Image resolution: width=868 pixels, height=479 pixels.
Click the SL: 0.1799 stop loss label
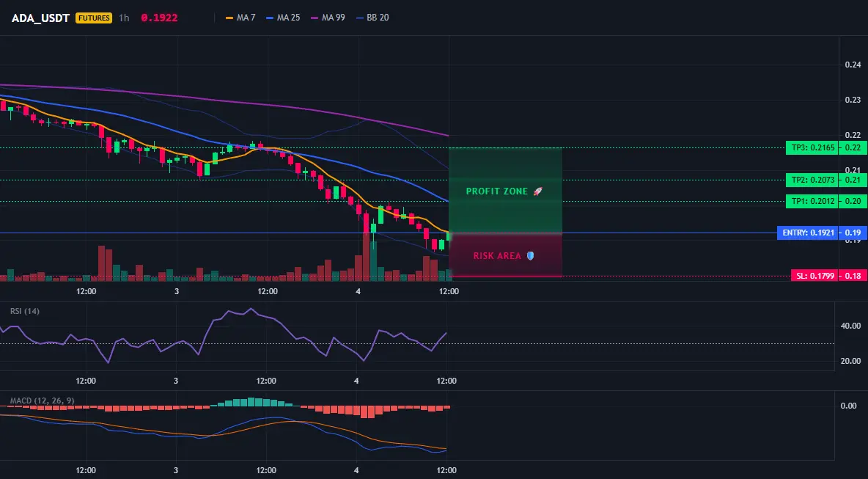tap(815, 276)
